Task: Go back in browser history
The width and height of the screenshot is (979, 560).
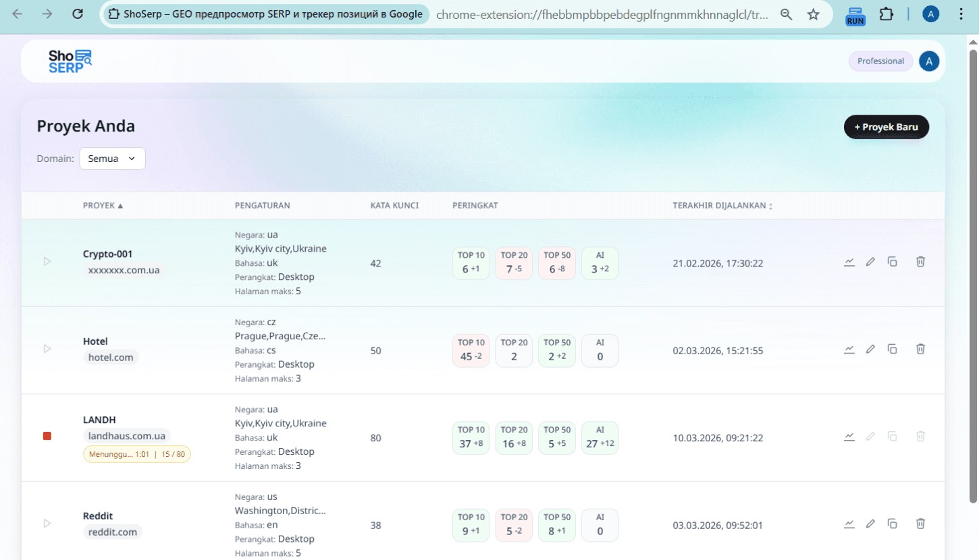Action: coord(17,14)
